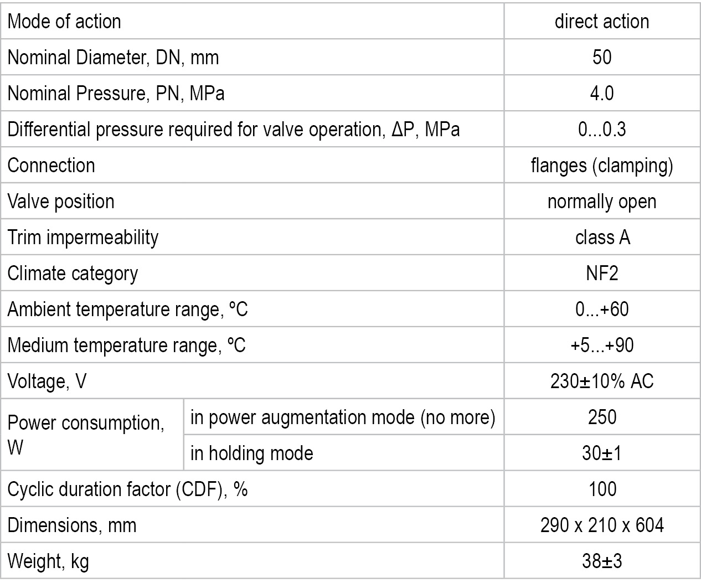Click the 'flanges (clamping)' cell
The width and height of the screenshot is (701, 588).
[x=601, y=165]
